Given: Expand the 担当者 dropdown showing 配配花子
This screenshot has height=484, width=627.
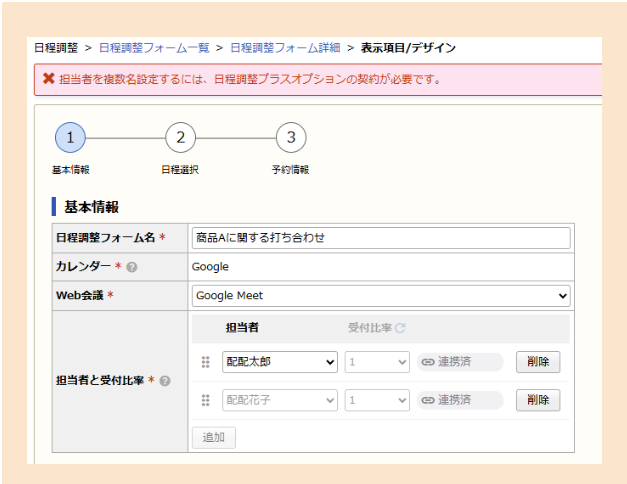Looking at the screenshot, I should pyautogui.click(x=279, y=400).
